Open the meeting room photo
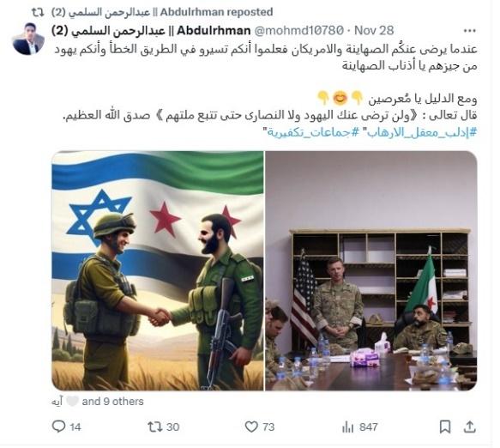Screen dimensions: 500x448 (371, 270)
